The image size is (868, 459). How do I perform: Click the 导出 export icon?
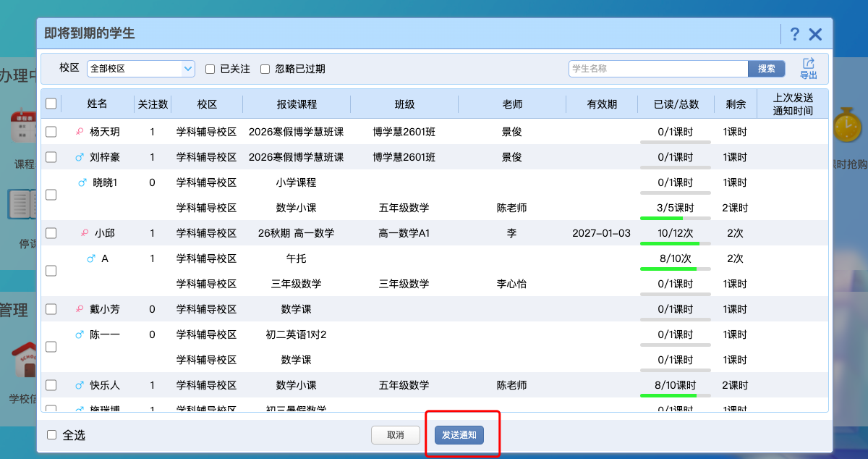pyautogui.click(x=809, y=68)
